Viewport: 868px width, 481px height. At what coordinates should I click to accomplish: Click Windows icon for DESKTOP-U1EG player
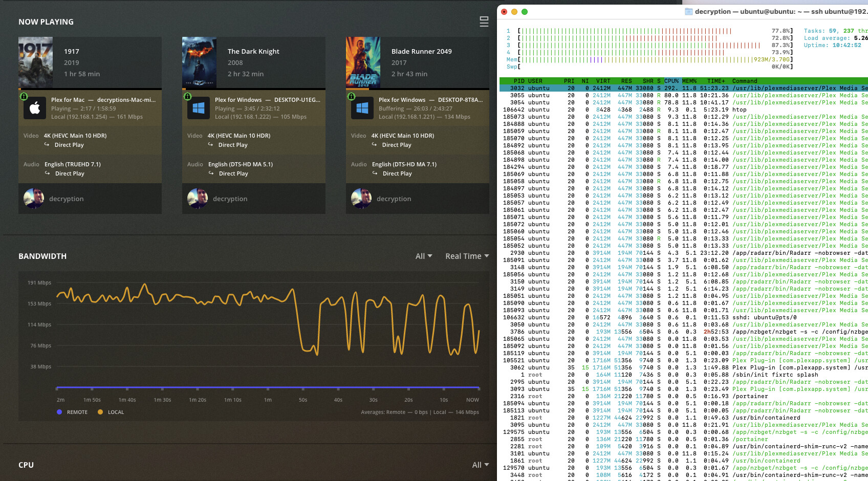click(x=199, y=108)
